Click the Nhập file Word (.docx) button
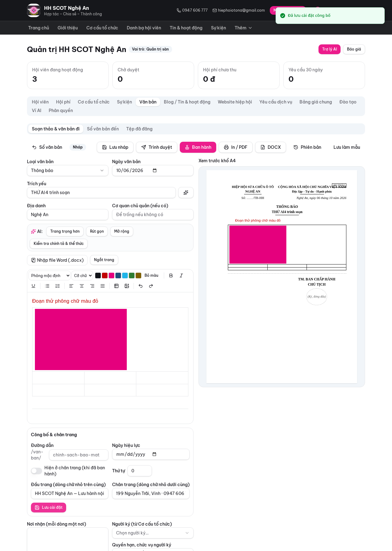Viewport: 392px width, 551px height. click(x=57, y=260)
